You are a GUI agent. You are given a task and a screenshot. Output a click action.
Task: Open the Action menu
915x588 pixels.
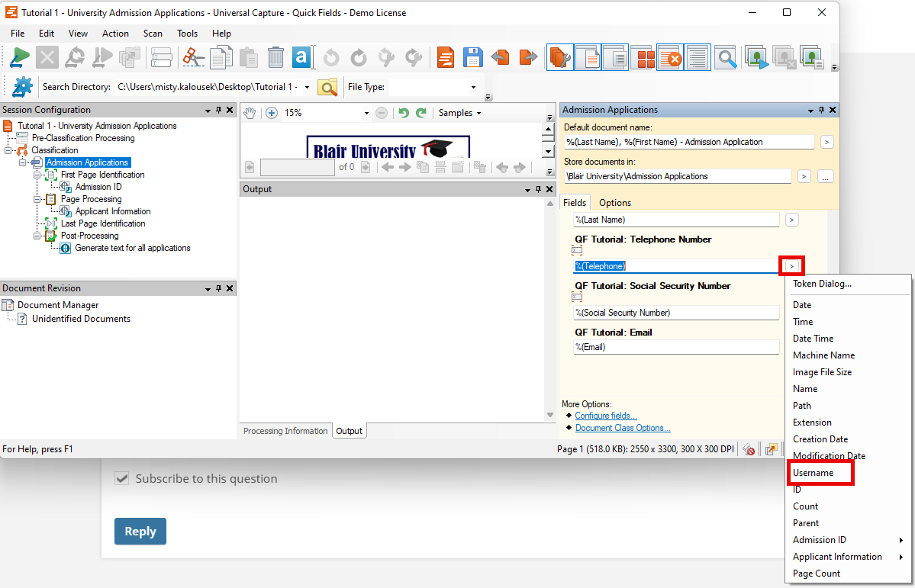pos(115,34)
